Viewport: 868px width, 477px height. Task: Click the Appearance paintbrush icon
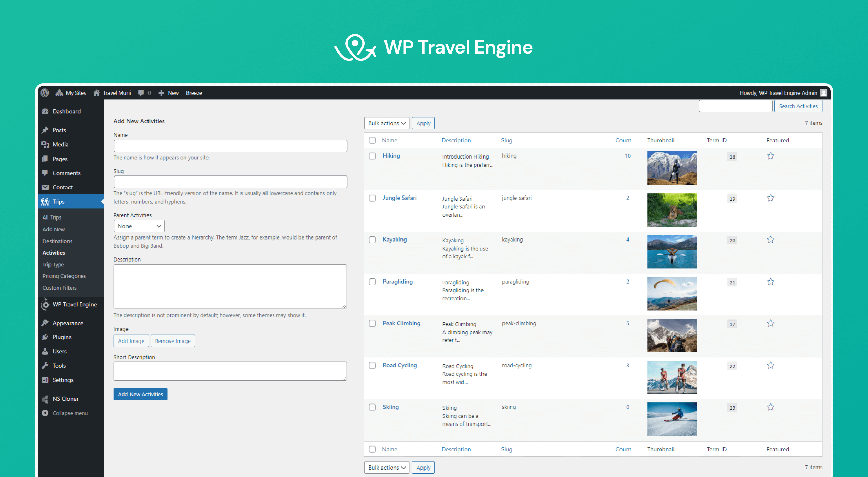[45, 323]
